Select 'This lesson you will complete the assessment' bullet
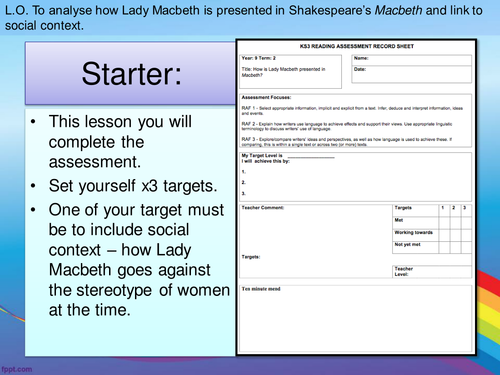Viewport: 500px width, 375px height. 120,142
